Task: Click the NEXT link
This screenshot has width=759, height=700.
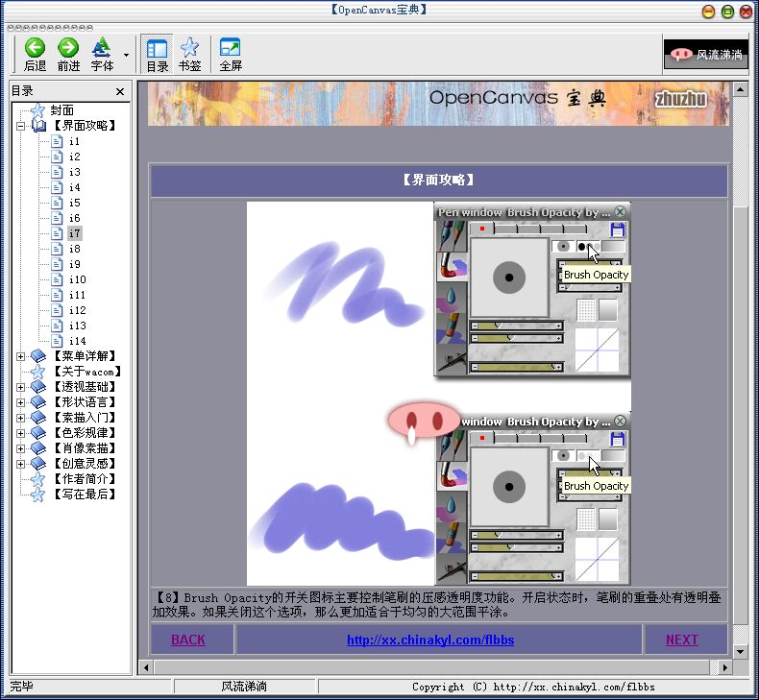Action: 681,640
